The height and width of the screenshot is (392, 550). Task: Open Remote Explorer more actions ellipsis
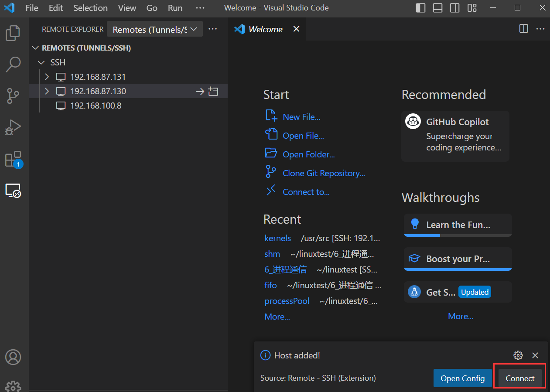(x=212, y=29)
